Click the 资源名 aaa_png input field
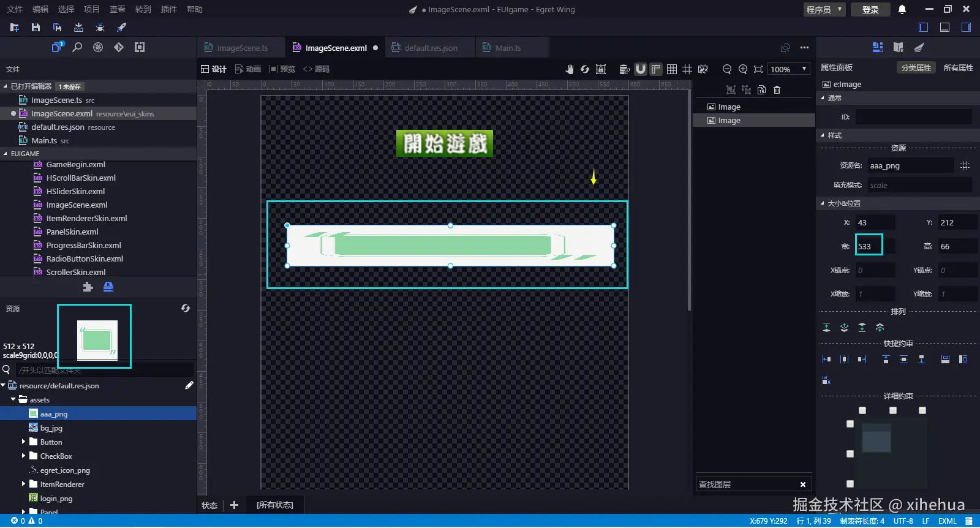 tap(910, 165)
